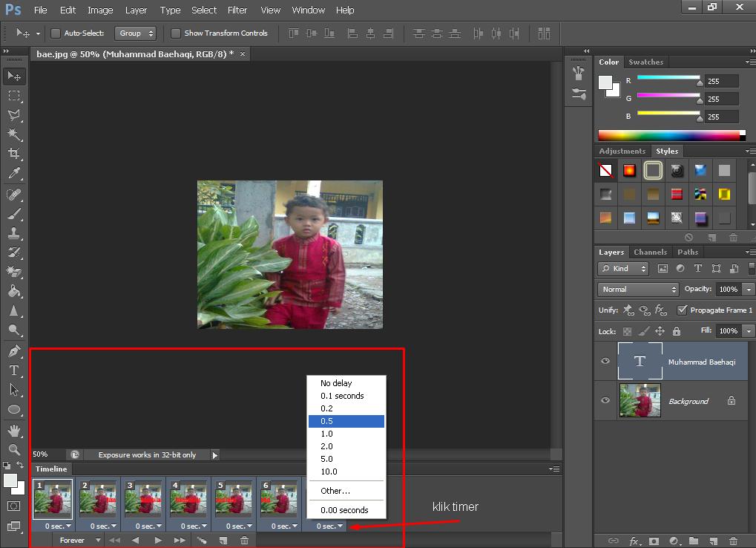
Task: Select the Magic Wand tool
Action: tap(13, 134)
